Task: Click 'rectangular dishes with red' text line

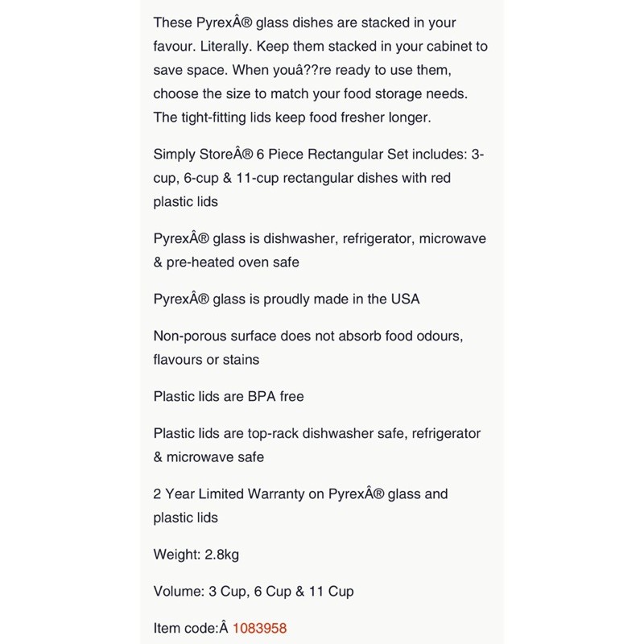Action: click(x=301, y=178)
